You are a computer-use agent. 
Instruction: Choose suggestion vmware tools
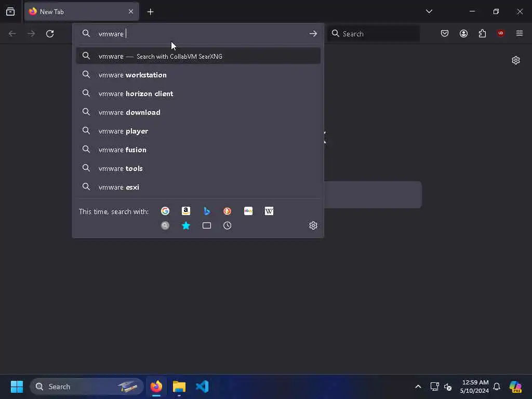[198, 168]
